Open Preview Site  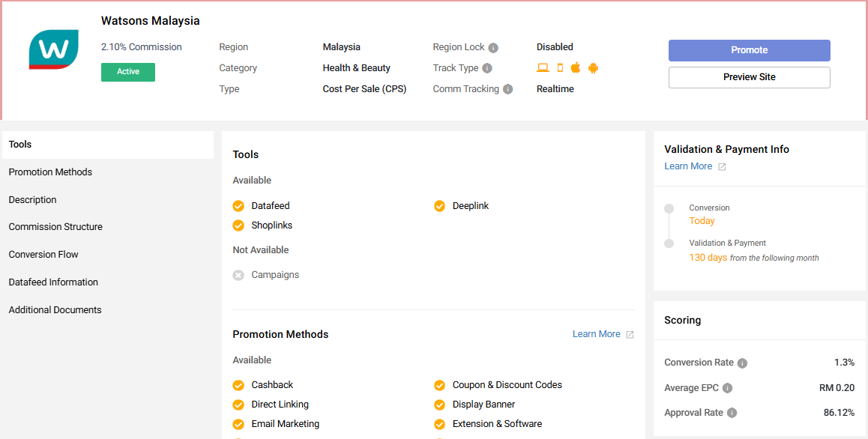(749, 77)
